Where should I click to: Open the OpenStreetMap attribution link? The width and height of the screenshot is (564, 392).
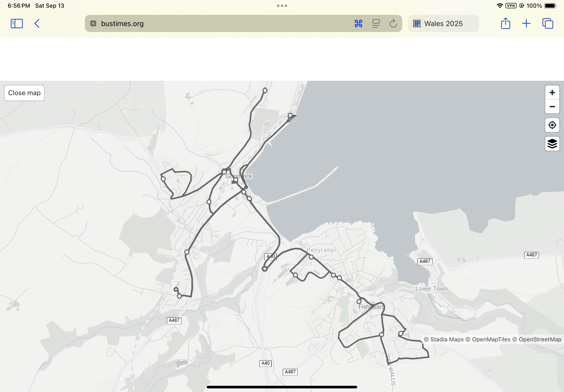540,339
